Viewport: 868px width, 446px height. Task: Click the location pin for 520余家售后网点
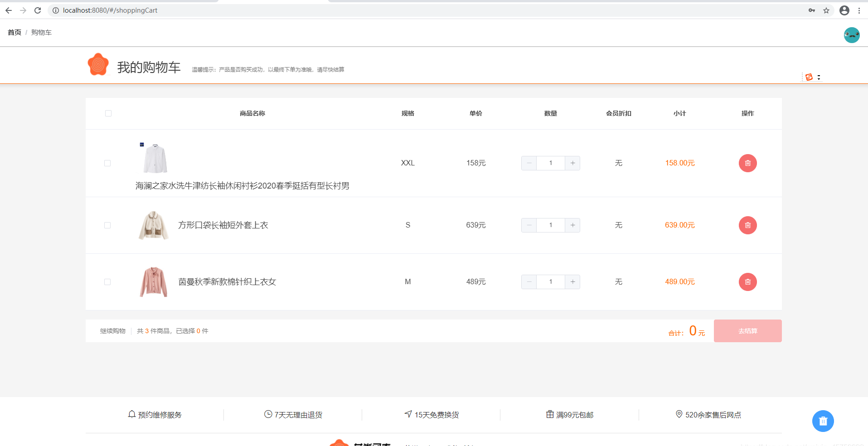coord(679,414)
